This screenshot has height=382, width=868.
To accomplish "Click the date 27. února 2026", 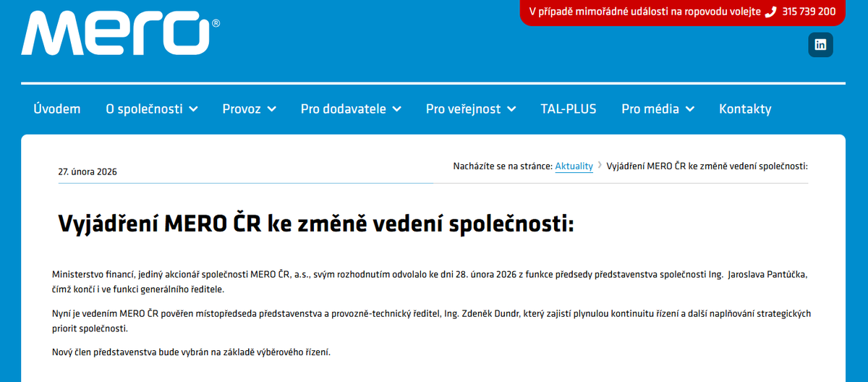I will point(88,172).
